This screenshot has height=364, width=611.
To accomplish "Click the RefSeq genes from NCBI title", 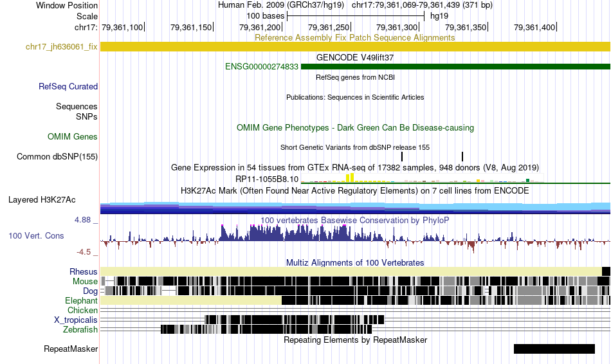I will [x=355, y=77].
